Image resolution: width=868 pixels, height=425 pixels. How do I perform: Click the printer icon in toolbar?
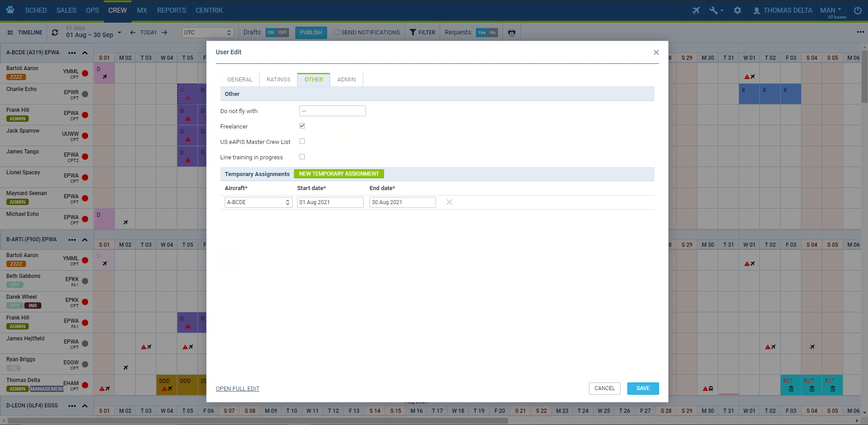[x=512, y=33]
